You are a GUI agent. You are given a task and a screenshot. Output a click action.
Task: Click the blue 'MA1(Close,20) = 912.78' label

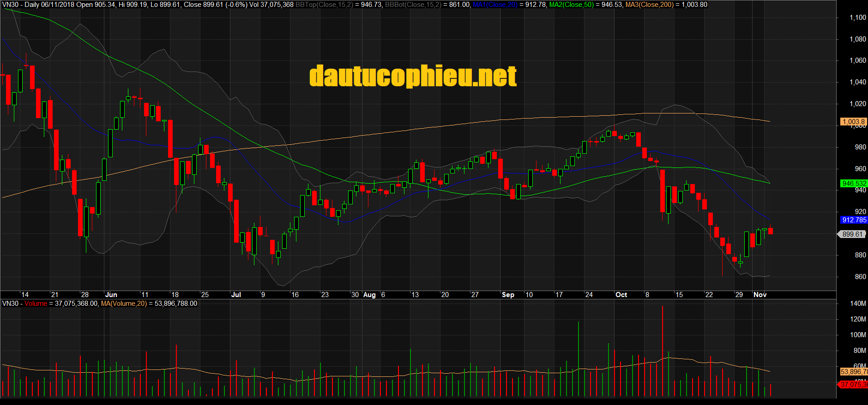(x=509, y=5)
